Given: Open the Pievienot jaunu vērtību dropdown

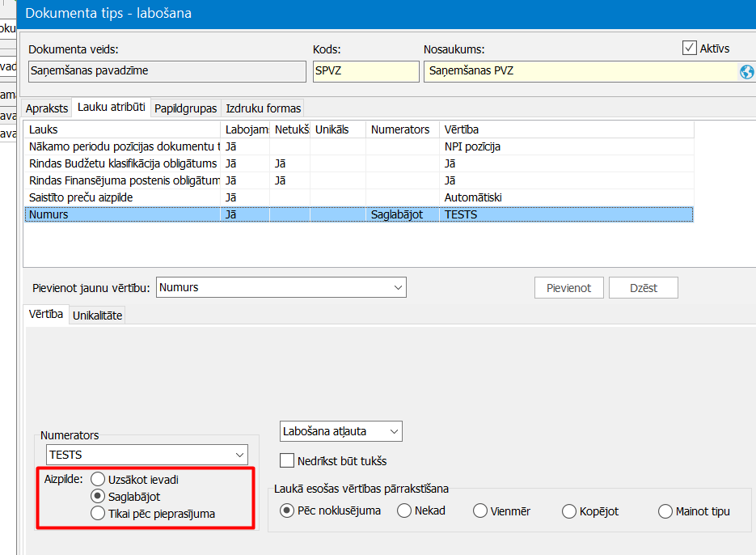Looking at the screenshot, I should (x=398, y=287).
